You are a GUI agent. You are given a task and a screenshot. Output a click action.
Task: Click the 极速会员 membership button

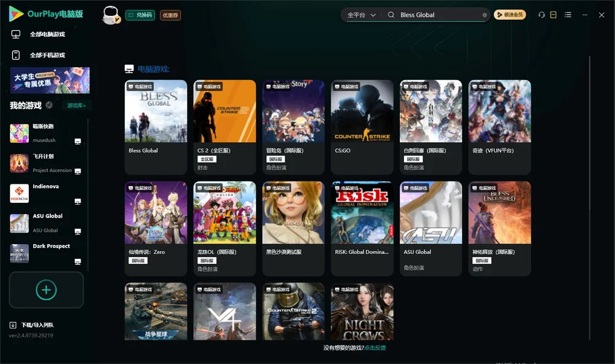click(x=510, y=15)
